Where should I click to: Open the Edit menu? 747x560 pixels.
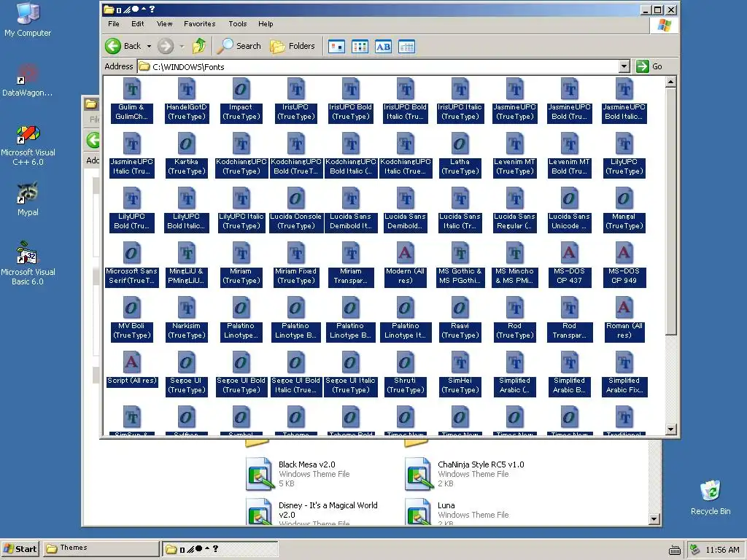click(x=138, y=24)
